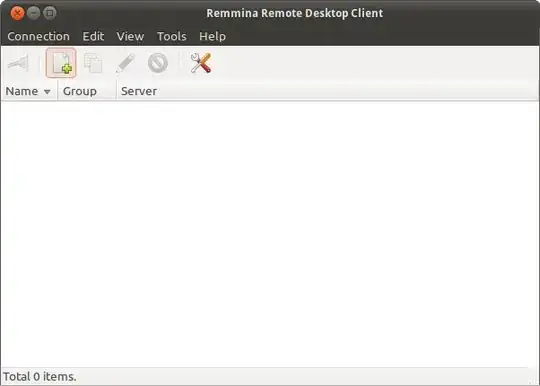Open the Edit menu

(93, 36)
